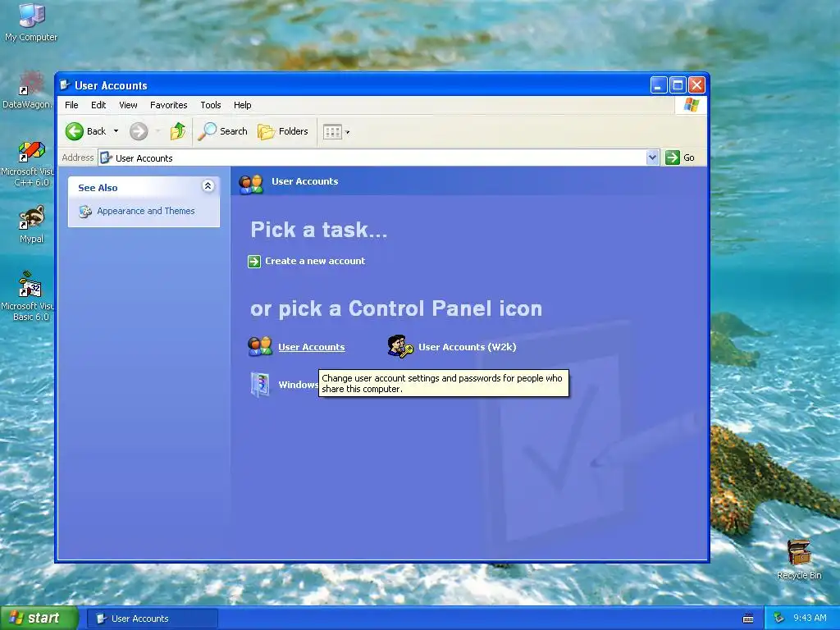Open the Back button history dropdown arrow
This screenshot has width=840, height=630.
tap(116, 131)
